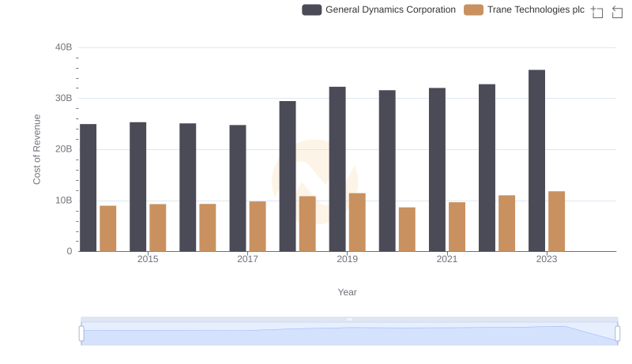
Task: Click the data zoom top move handle
Action: click(349, 319)
